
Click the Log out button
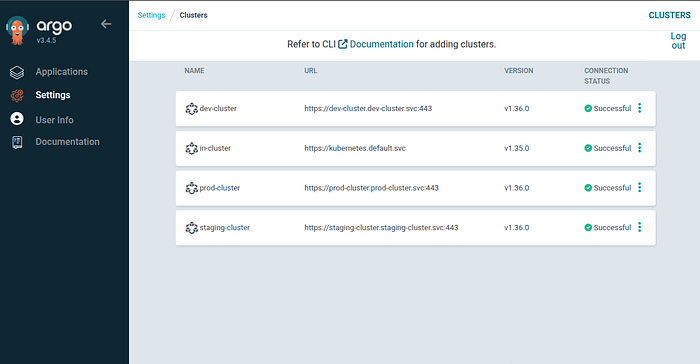pos(678,41)
